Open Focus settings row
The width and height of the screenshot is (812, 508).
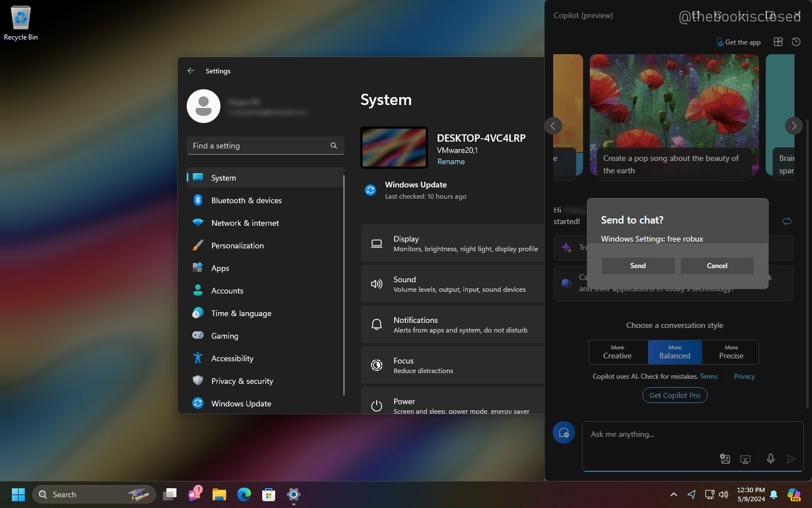pos(452,365)
